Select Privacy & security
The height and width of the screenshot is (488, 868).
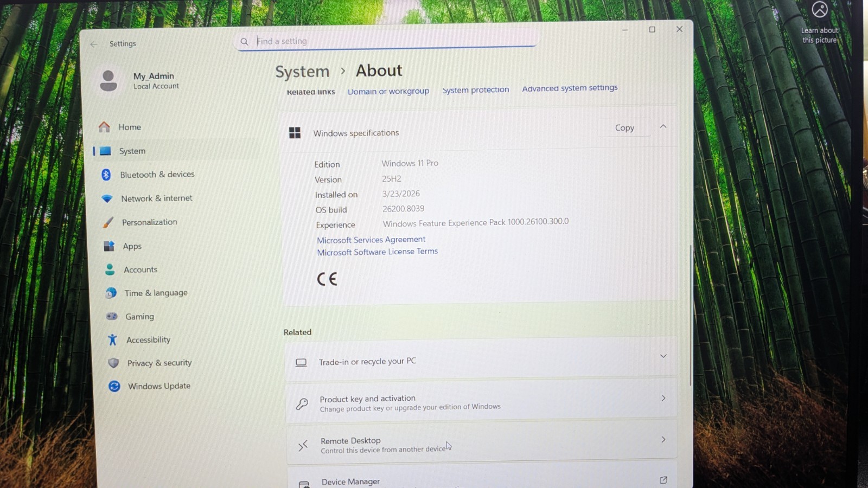pos(159,363)
